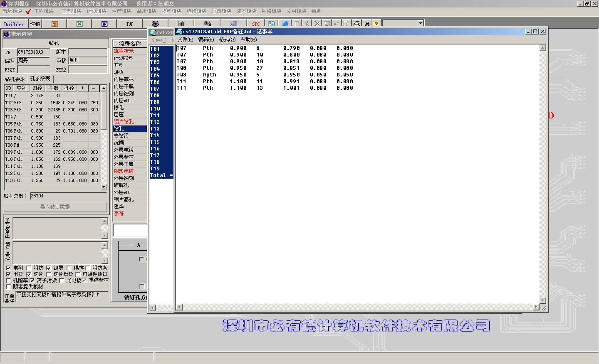Viewport: 599px width, 364px height.
Task: Click the PowerPoint export toolbar icon
Action: point(54,24)
